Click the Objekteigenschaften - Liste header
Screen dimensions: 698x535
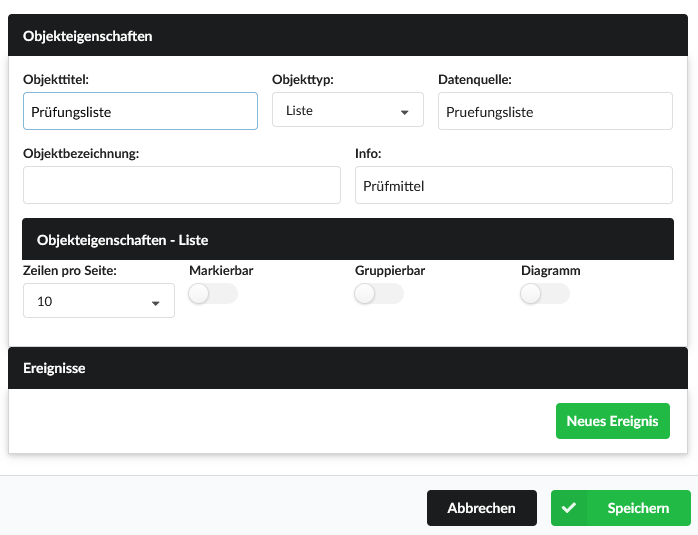pyautogui.click(x=348, y=239)
